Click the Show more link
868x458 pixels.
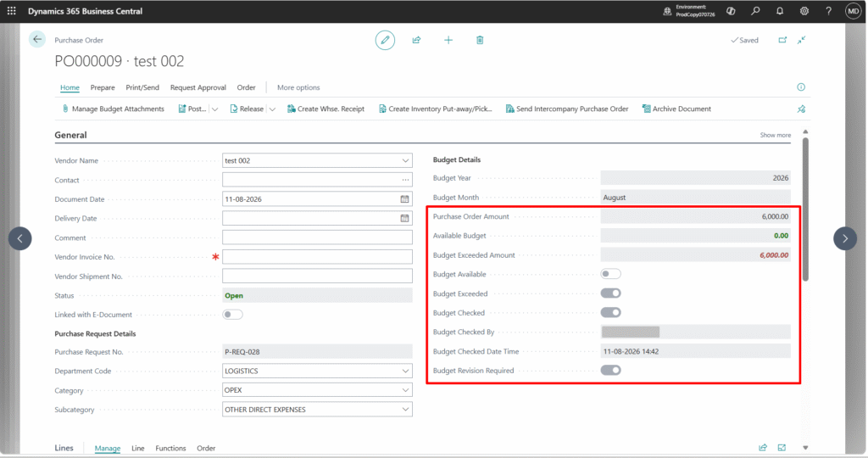pyautogui.click(x=775, y=135)
